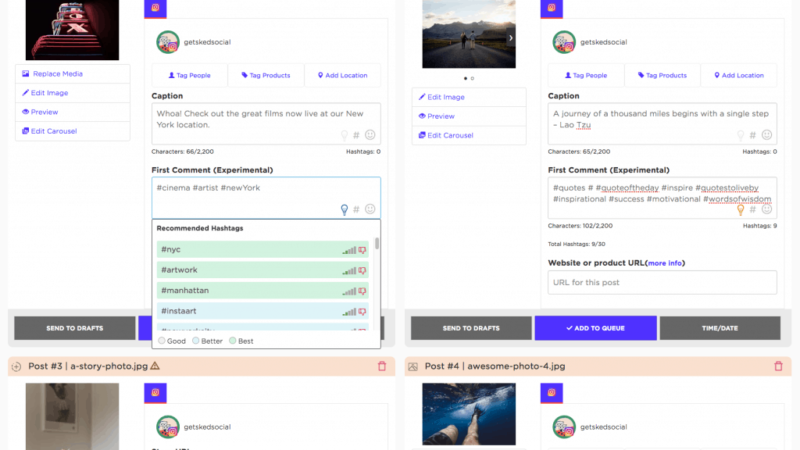The image size is (800, 450).
Task: Advance carousel with the next arrow on road photo
Action: pyautogui.click(x=511, y=38)
